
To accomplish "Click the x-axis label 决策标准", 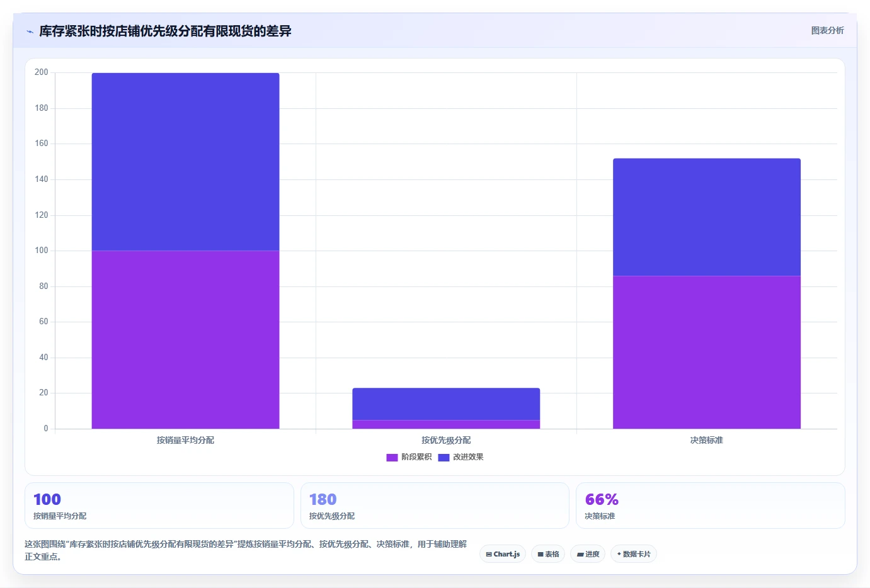I will (707, 440).
